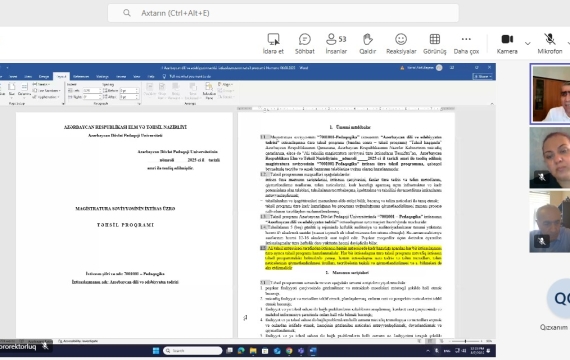
Task: Open the Help ribbon tab
Action: [151, 76]
